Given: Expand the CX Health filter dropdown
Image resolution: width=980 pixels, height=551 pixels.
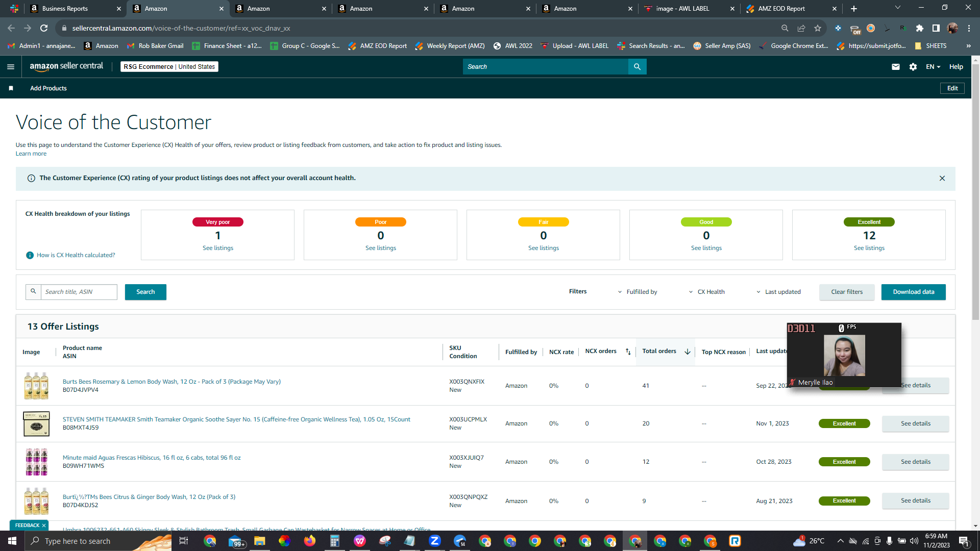Looking at the screenshot, I should point(706,292).
